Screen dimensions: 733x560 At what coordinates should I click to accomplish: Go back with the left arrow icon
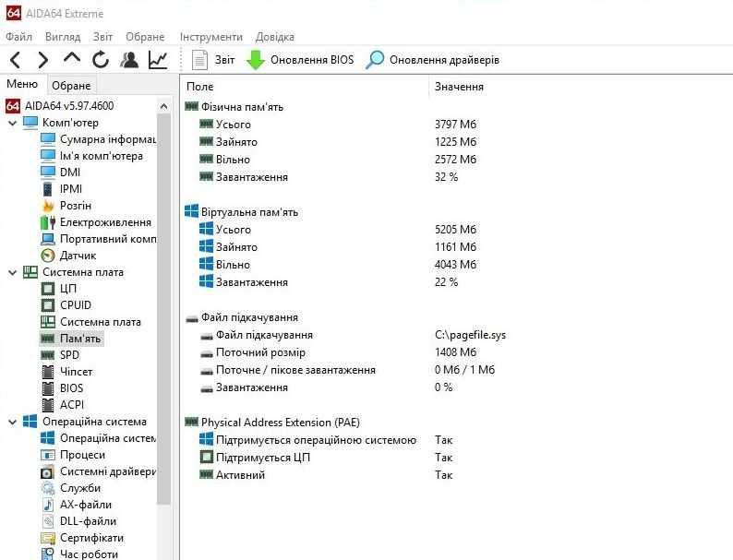(x=16, y=60)
